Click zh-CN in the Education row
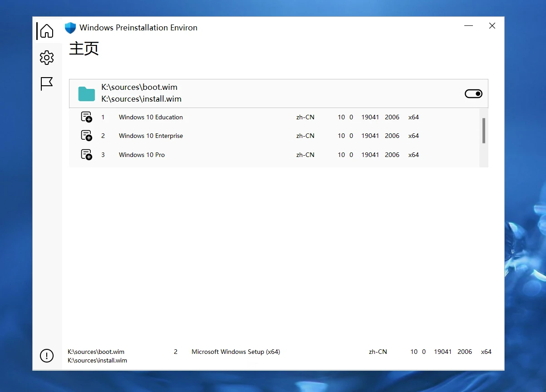546x392 pixels. (305, 117)
